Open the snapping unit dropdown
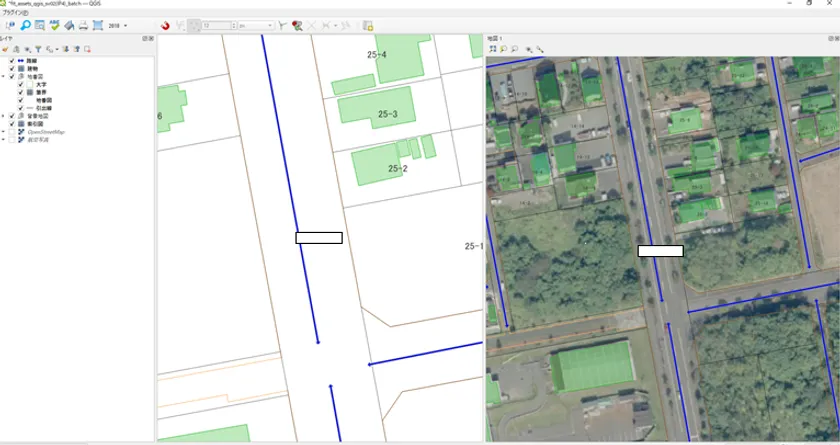840x445 pixels. pos(255,25)
